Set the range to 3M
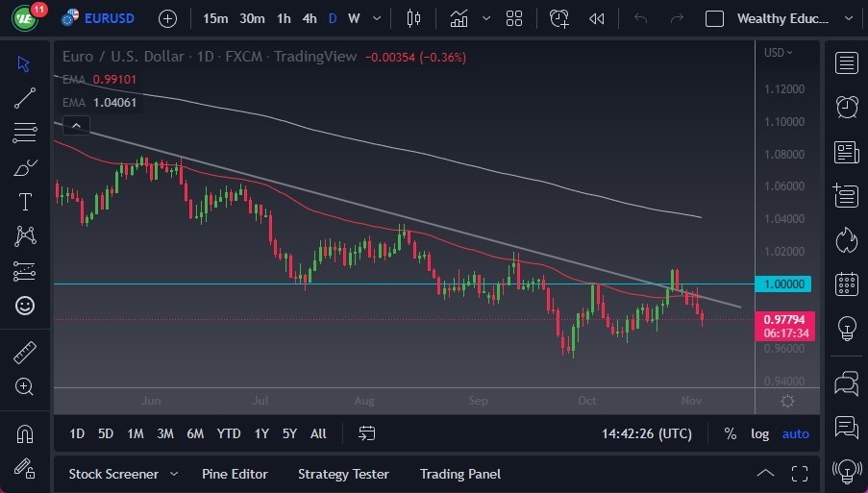This screenshot has width=868, height=493. pyautogui.click(x=165, y=433)
